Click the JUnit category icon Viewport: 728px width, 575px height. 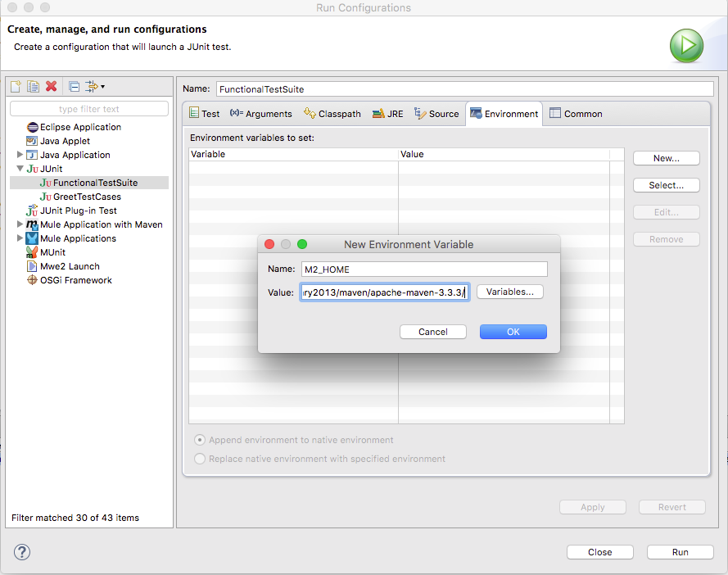pos(32,169)
